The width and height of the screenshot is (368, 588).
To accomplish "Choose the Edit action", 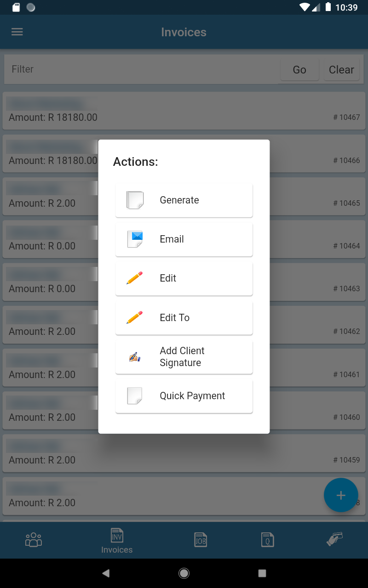I will 184,278.
